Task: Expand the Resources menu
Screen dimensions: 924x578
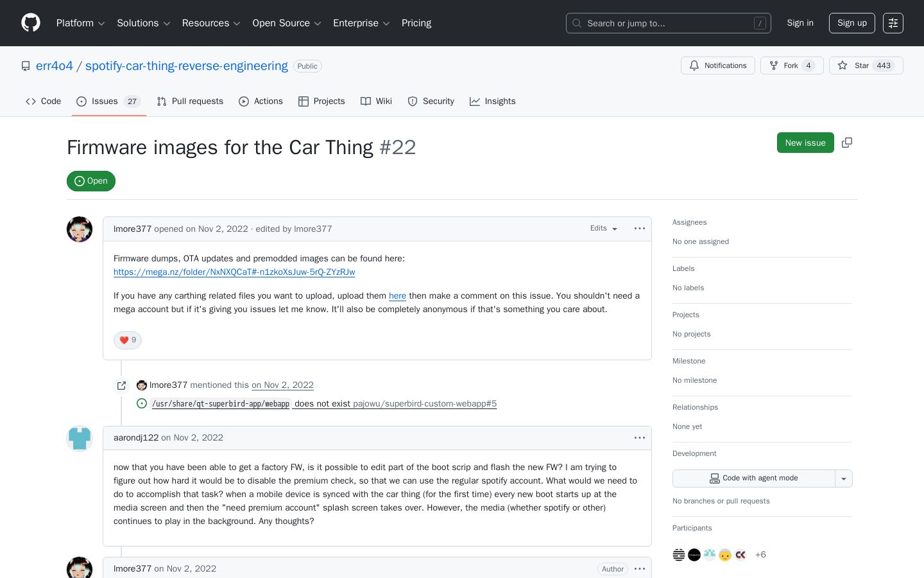Action: (211, 23)
